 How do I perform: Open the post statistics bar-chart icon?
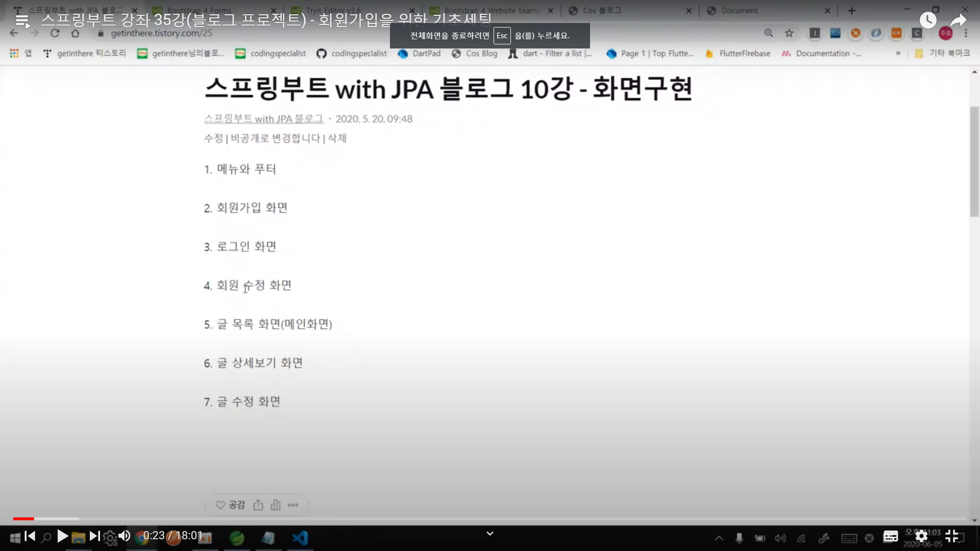click(x=276, y=505)
